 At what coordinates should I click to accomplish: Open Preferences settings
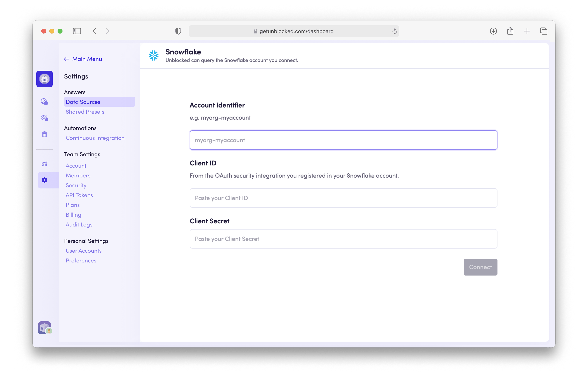pyautogui.click(x=81, y=260)
